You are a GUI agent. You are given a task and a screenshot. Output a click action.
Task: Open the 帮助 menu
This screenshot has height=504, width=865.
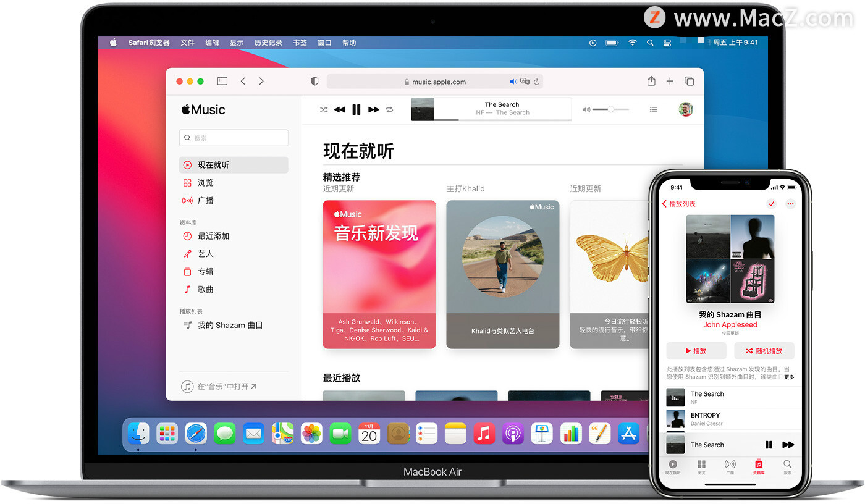click(349, 43)
